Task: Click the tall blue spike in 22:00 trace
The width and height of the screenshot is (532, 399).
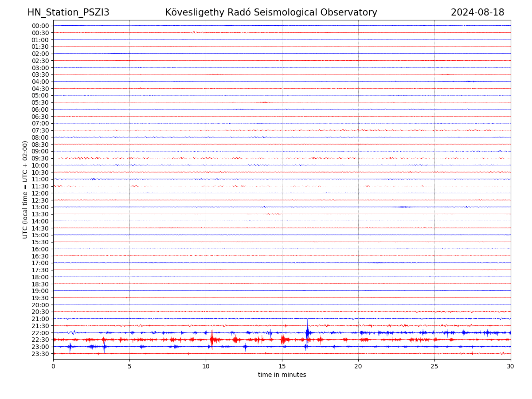Action: [x=307, y=328]
